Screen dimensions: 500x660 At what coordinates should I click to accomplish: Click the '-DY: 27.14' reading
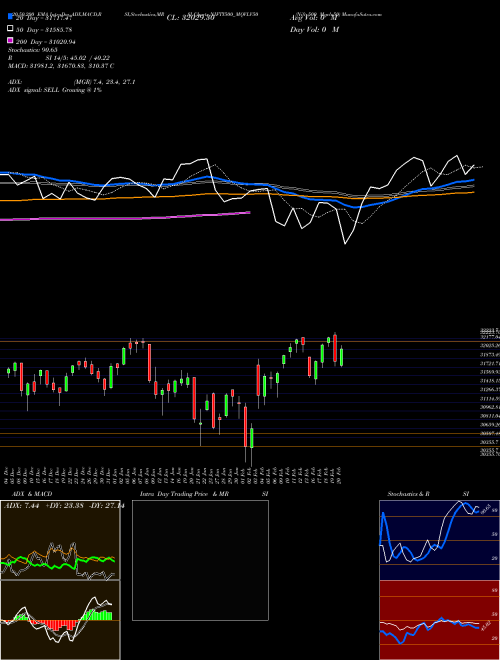point(106,506)
